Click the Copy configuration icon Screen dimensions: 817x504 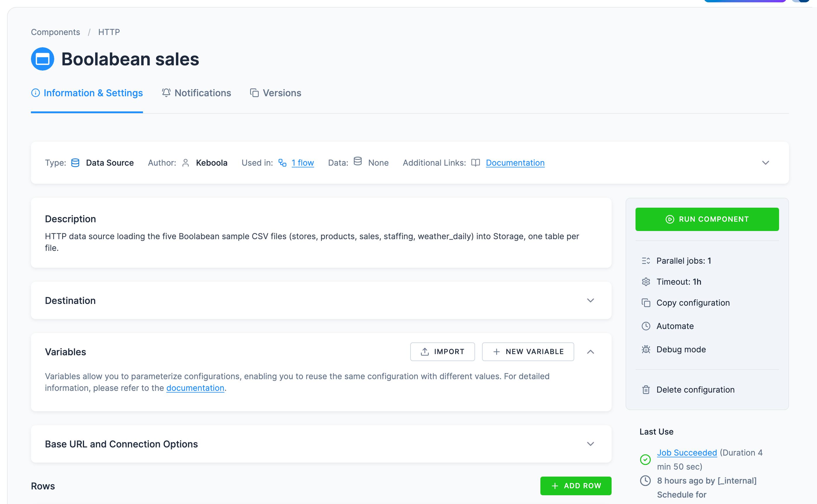pyautogui.click(x=646, y=303)
